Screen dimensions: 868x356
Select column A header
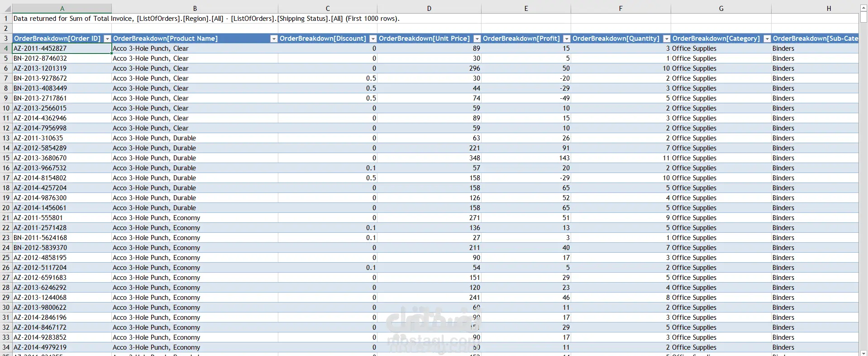pyautogui.click(x=62, y=9)
